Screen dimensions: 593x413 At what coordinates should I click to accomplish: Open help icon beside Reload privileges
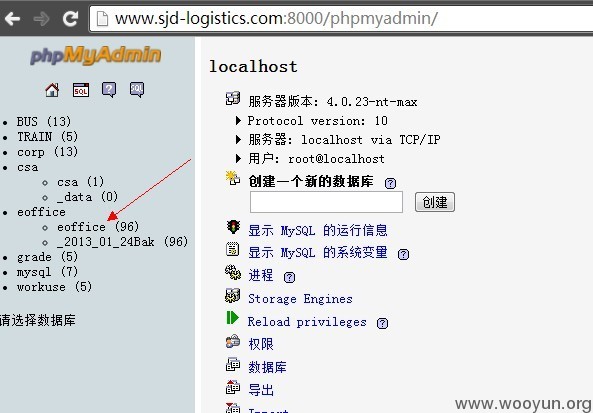tap(382, 323)
